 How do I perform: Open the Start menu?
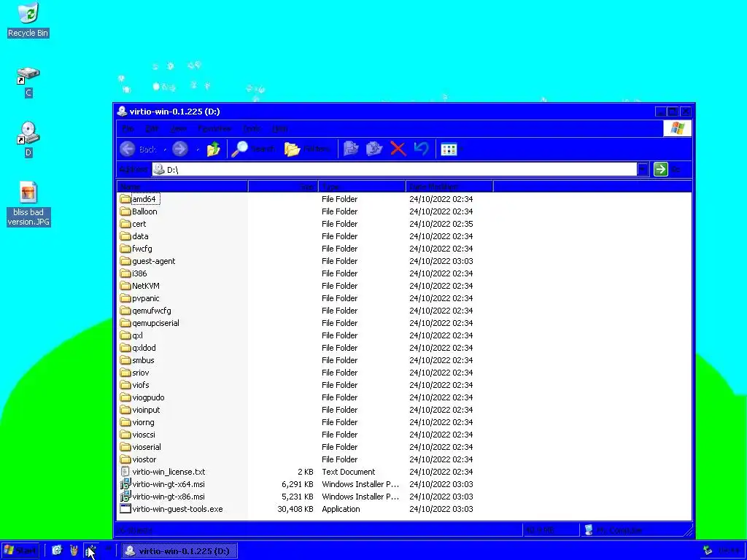pos(20,551)
